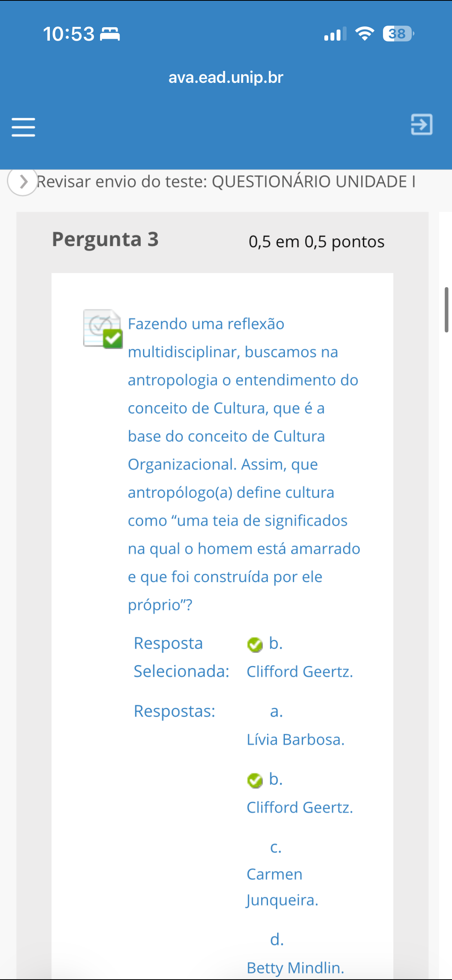
Task: Select answer option Lívia Barbosa
Action: (x=295, y=739)
